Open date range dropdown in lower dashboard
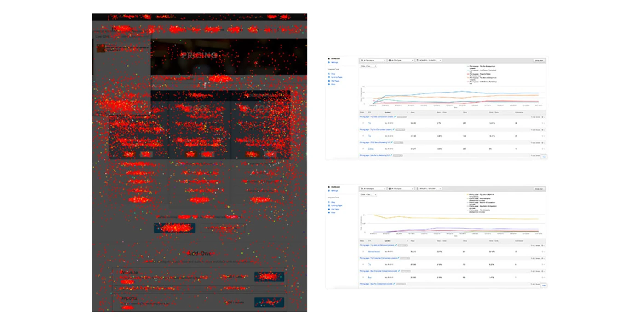The image size is (644, 326). tap(429, 189)
